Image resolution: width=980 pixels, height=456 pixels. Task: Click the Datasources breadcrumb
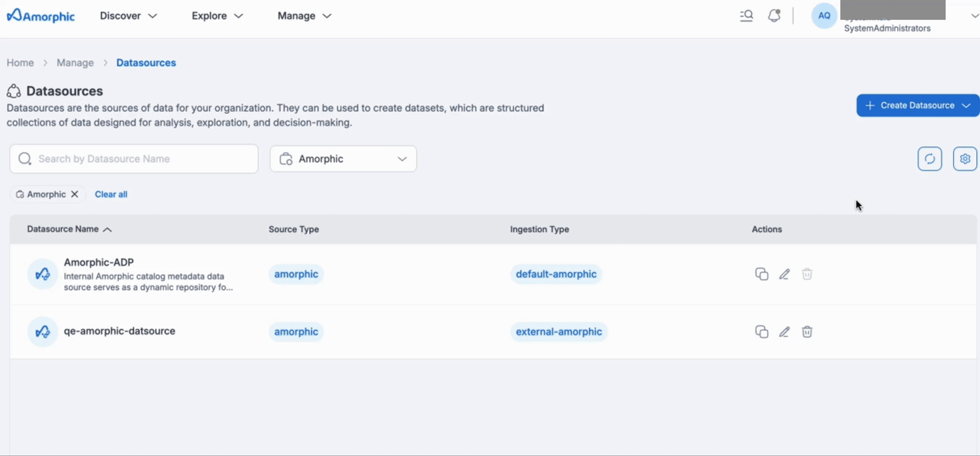(146, 63)
